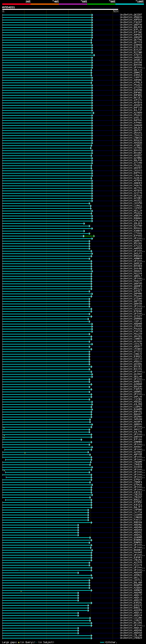Select hit UniRef100_B9VV94
Image resolution: width=146 pixels, height=644 pixels.
(131, 65)
